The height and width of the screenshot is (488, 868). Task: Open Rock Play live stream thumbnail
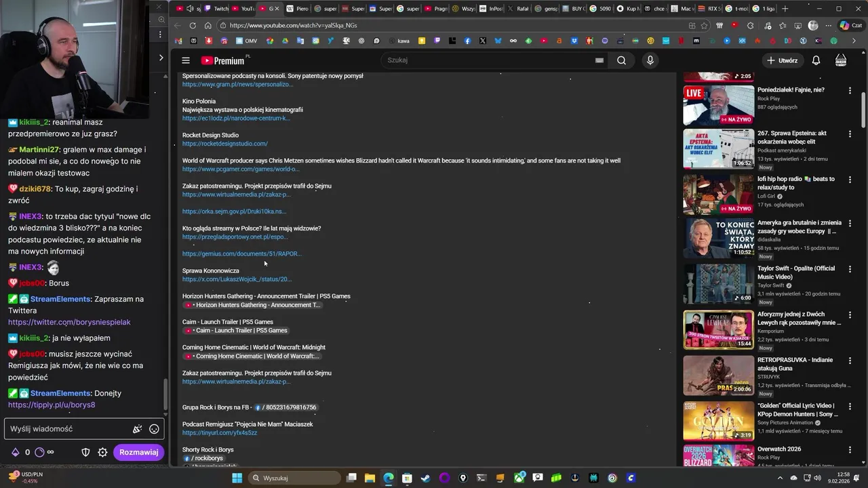[x=718, y=105]
